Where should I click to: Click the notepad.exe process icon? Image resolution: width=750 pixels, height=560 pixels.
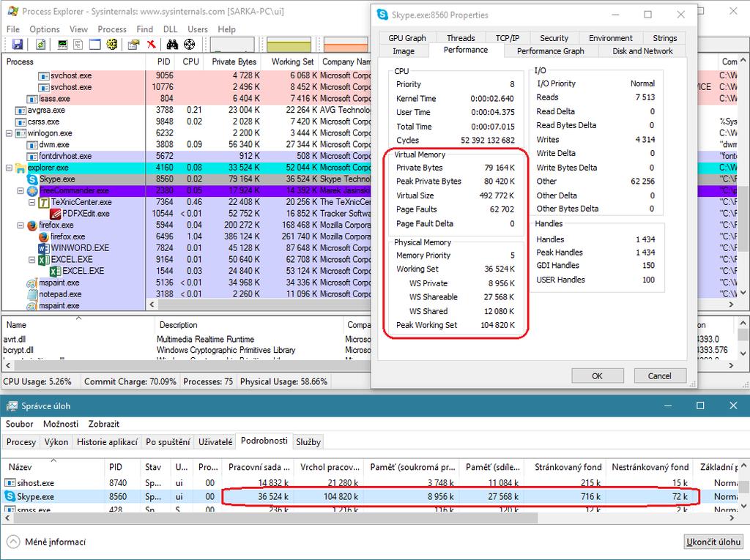pyautogui.click(x=32, y=294)
